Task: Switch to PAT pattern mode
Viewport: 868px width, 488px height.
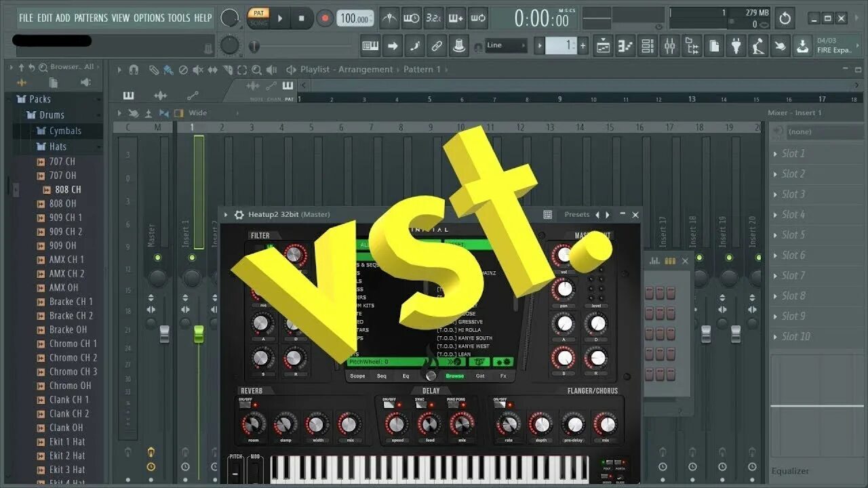Action: click(258, 13)
